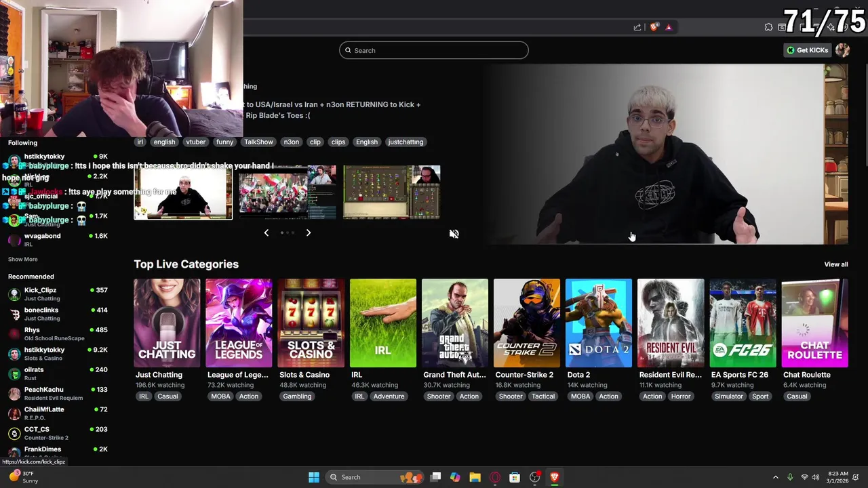Click View all live categories

pos(835,264)
